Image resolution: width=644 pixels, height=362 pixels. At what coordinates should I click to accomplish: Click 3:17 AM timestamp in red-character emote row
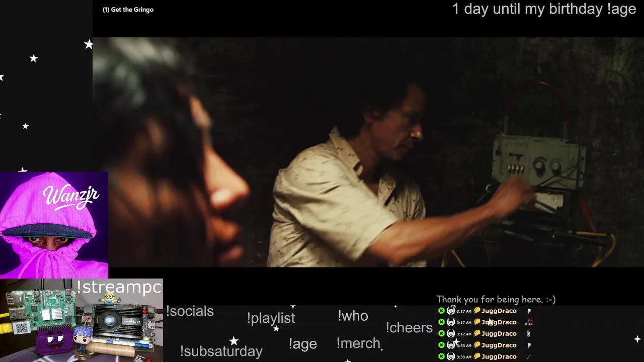point(464,323)
